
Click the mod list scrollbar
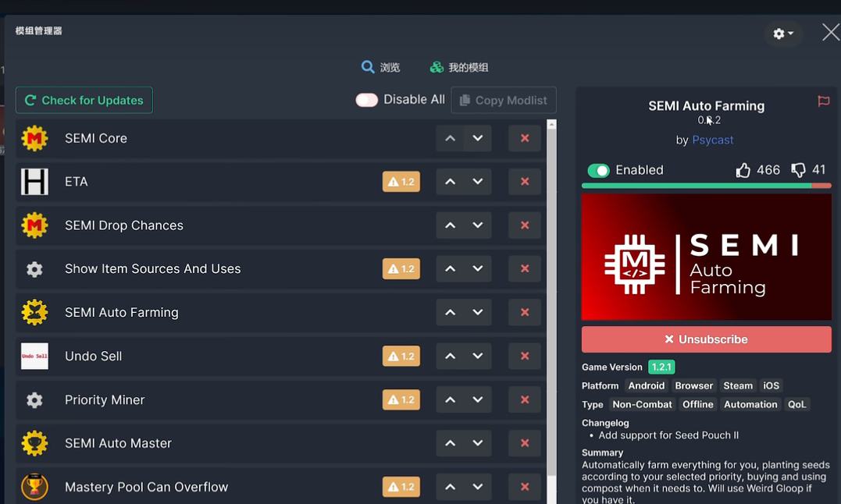551,303
